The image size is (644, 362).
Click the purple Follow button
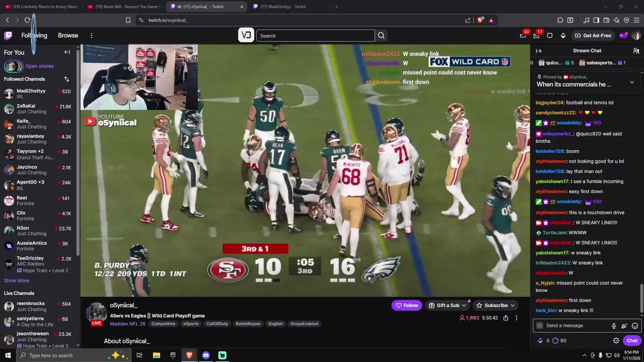(407, 305)
